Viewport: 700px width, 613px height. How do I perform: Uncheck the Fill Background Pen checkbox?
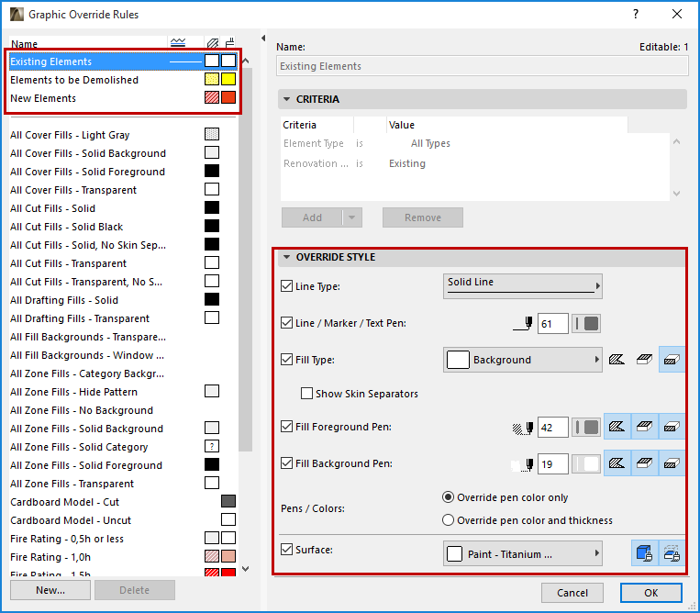point(286,463)
